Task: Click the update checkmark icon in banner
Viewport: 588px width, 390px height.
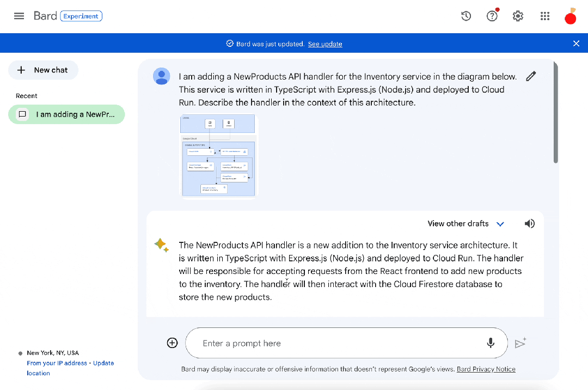Action: (230, 44)
